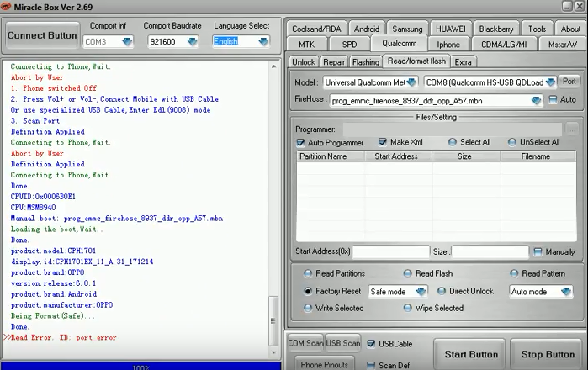Click the Stop Button
Screen dimensions: 588x370
pyautogui.click(x=548, y=354)
